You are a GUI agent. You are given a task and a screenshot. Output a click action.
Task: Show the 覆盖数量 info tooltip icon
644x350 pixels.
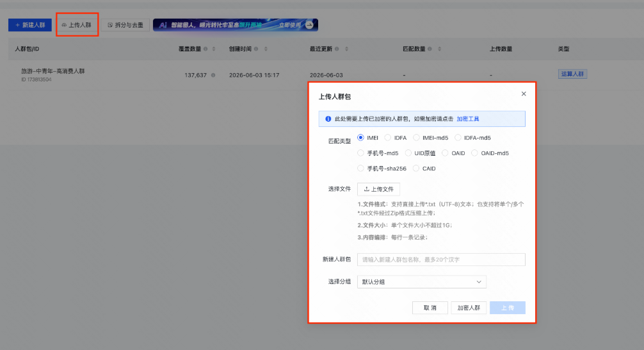click(x=205, y=49)
